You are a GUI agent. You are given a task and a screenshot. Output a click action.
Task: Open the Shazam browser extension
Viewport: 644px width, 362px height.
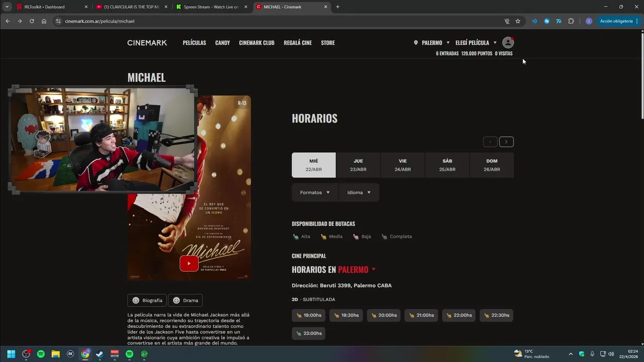click(x=546, y=21)
